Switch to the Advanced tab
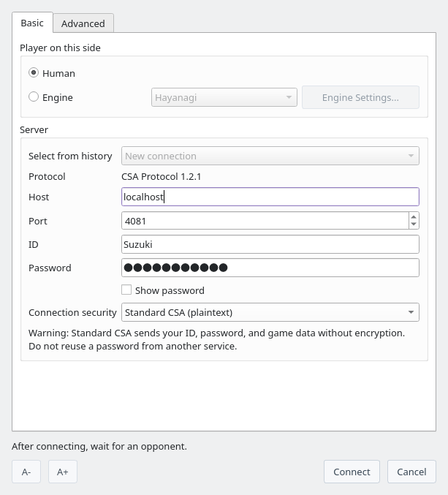448x495 pixels. 83,23
